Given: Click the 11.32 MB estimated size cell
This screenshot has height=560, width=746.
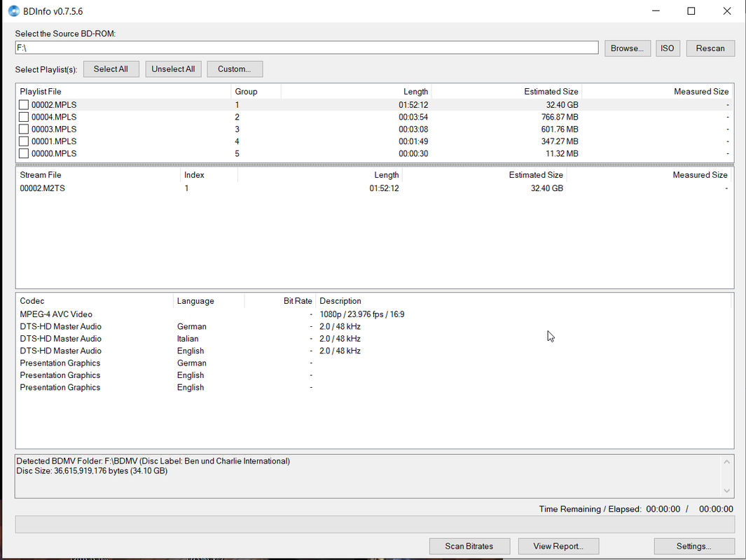Looking at the screenshot, I should coord(562,153).
